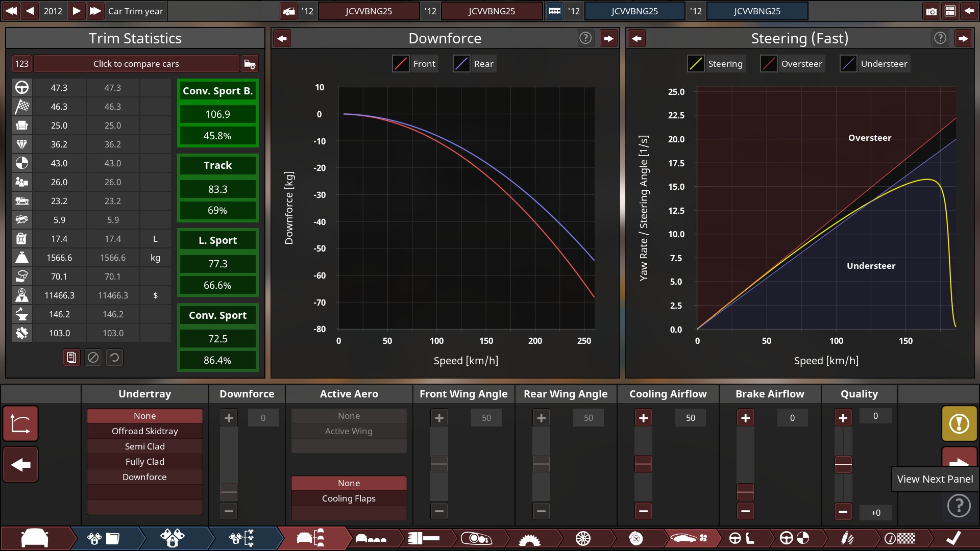980x551 pixels.
Task: Open the suspension spring tab icon
Action: click(x=847, y=538)
